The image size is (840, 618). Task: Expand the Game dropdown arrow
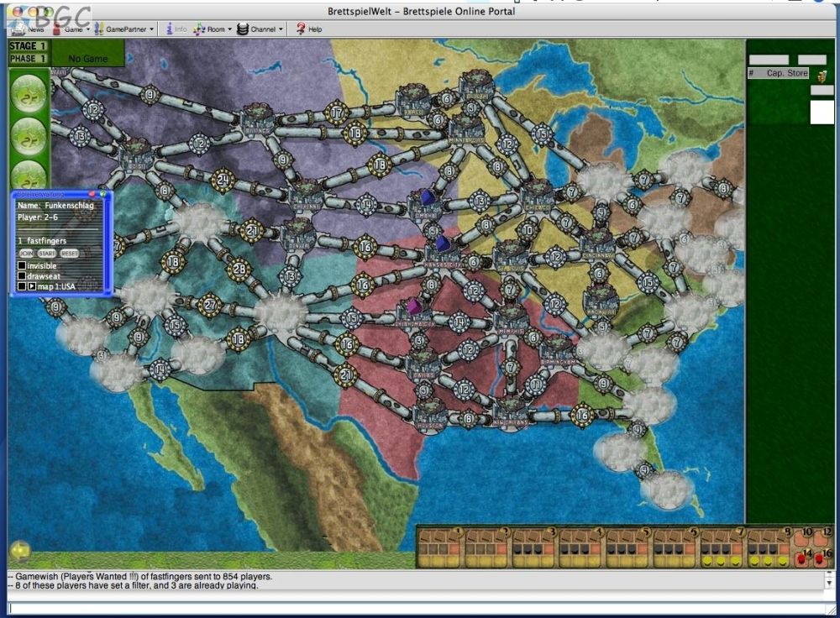coord(88,29)
